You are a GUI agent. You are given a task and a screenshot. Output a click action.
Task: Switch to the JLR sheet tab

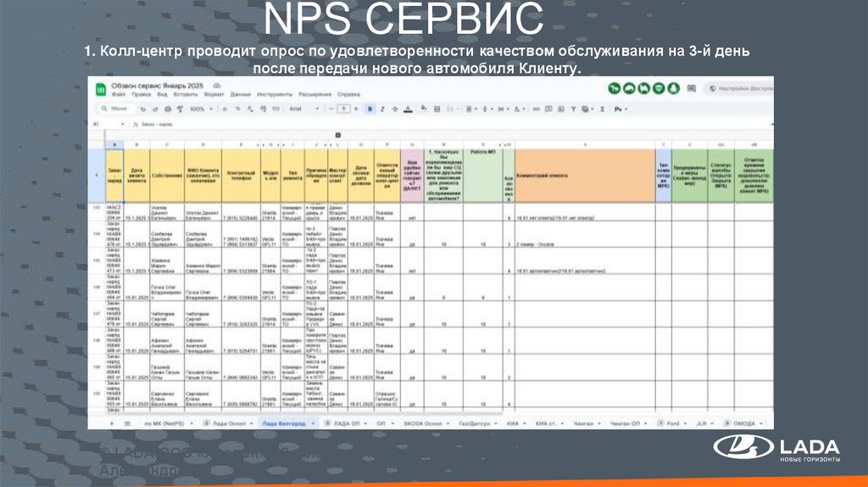pos(704,423)
